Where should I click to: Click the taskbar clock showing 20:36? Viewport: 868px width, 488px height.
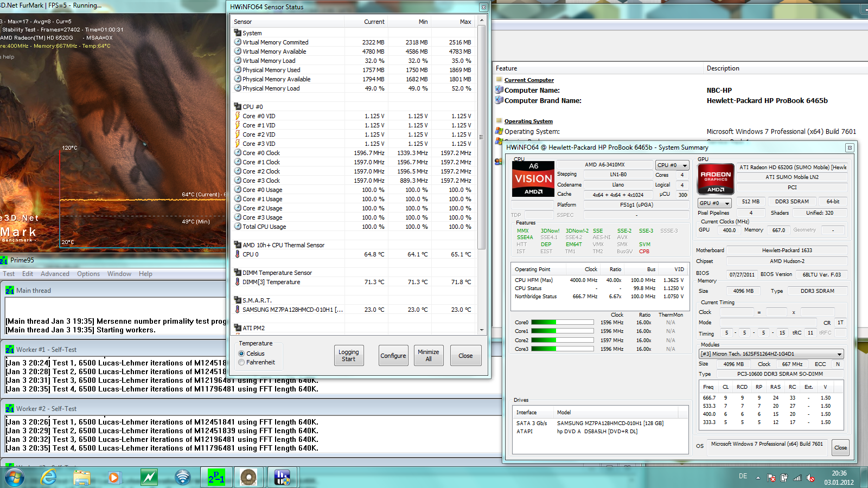click(x=839, y=478)
